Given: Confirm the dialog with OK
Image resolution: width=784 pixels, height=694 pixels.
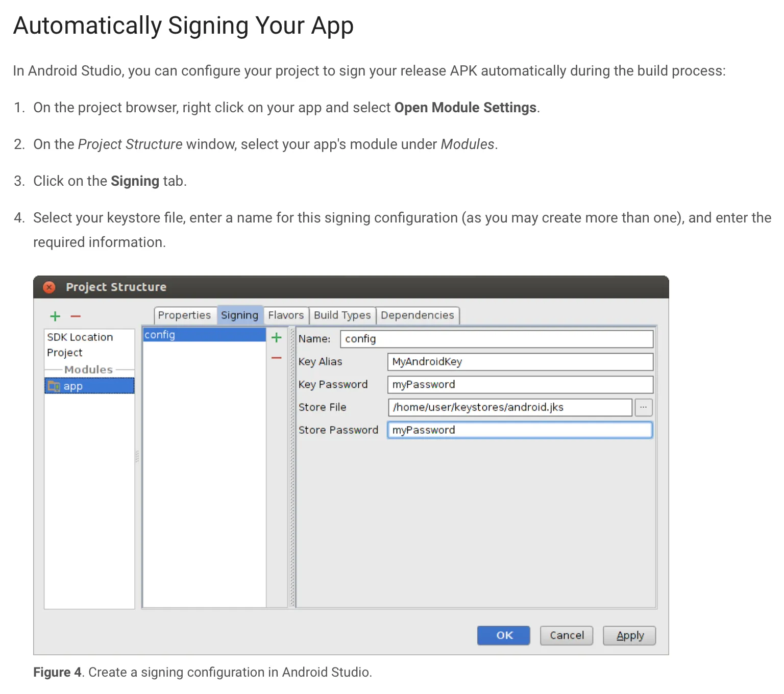Looking at the screenshot, I should (504, 635).
